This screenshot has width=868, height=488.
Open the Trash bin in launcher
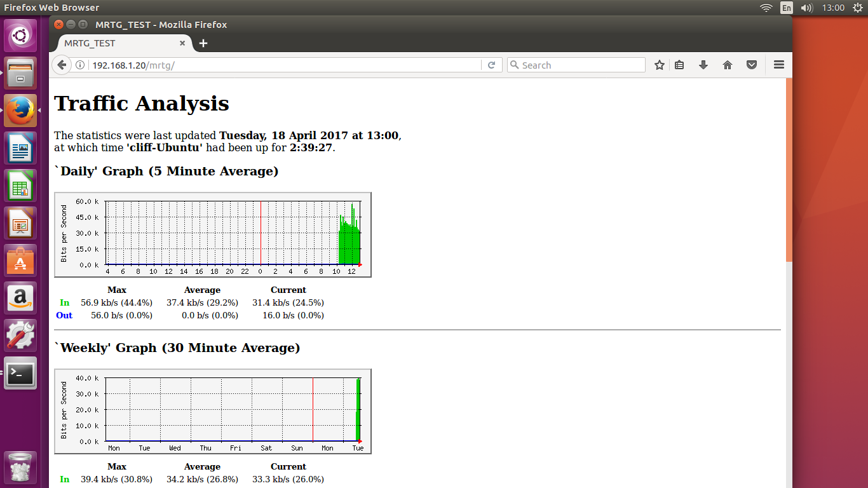[20, 467]
